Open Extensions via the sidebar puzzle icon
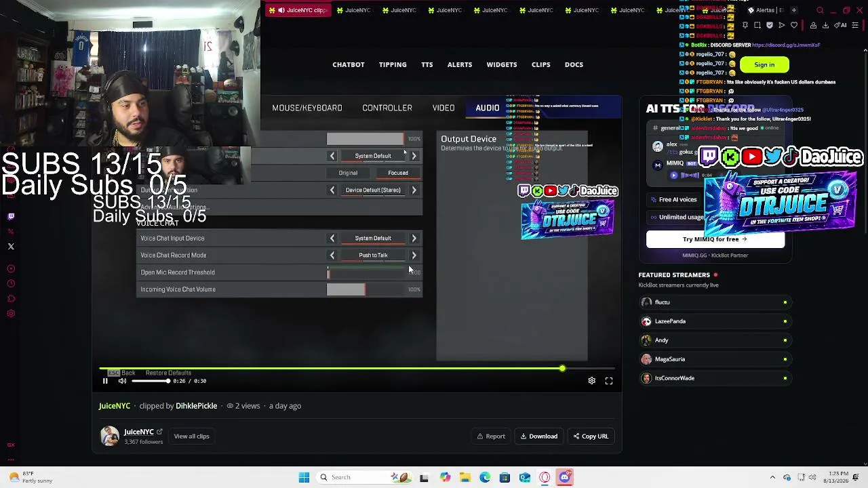The height and width of the screenshot is (488, 868). (x=11, y=299)
